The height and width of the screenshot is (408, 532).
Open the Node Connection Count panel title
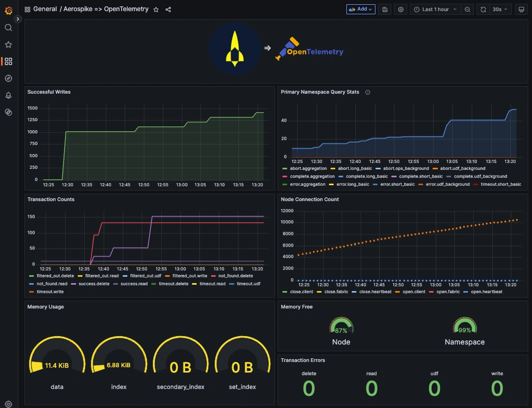pos(309,200)
